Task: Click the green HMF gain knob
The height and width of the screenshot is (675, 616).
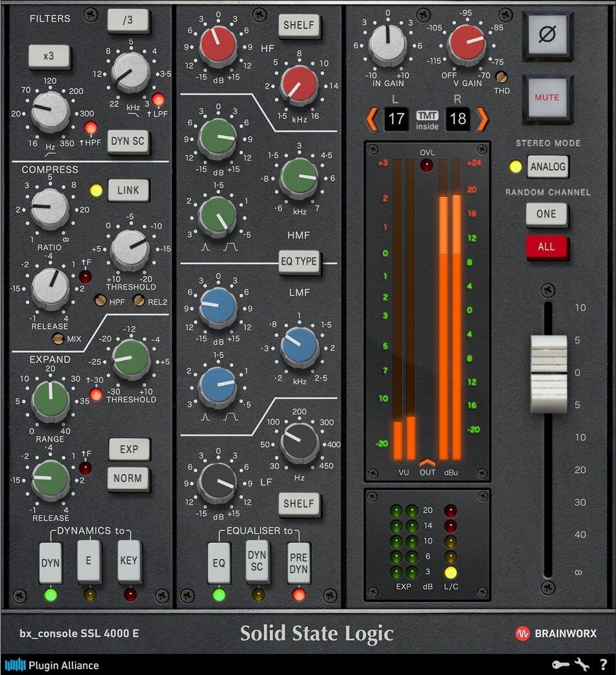Action: point(218,138)
